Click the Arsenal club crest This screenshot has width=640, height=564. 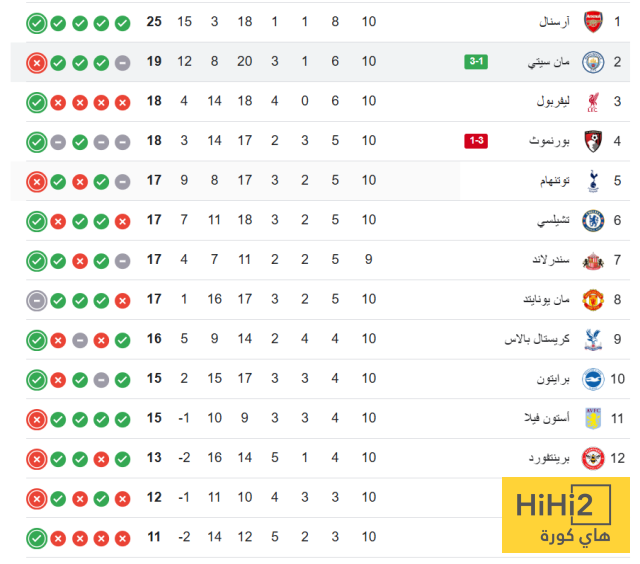pyautogui.click(x=593, y=22)
